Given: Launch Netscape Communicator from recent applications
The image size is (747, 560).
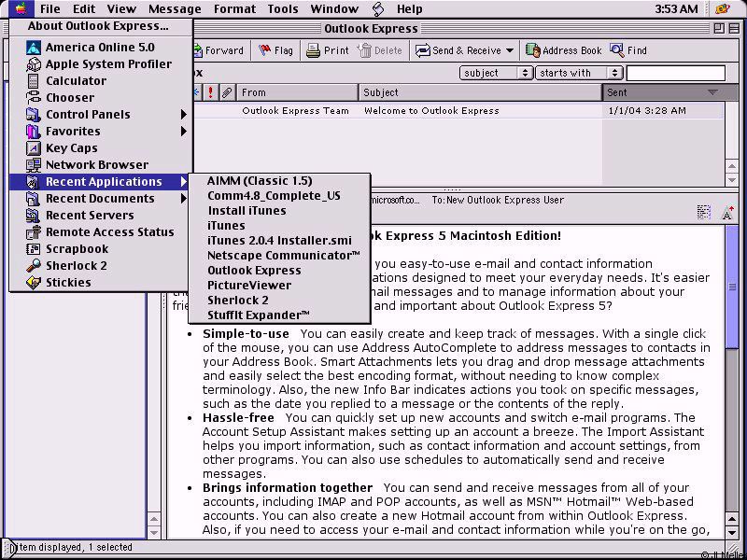Looking at the screenshot, I should [x=279, y=255].
